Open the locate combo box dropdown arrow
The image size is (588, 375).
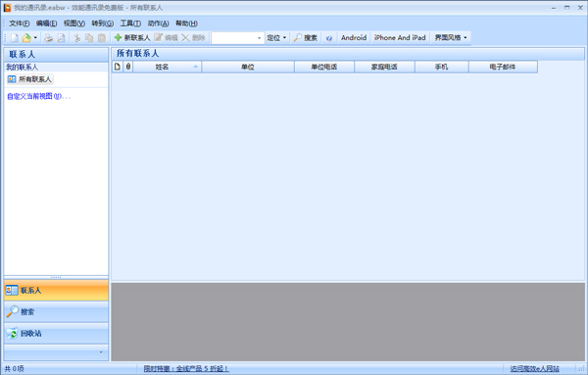pyautogui.click(x=259, y=38)
